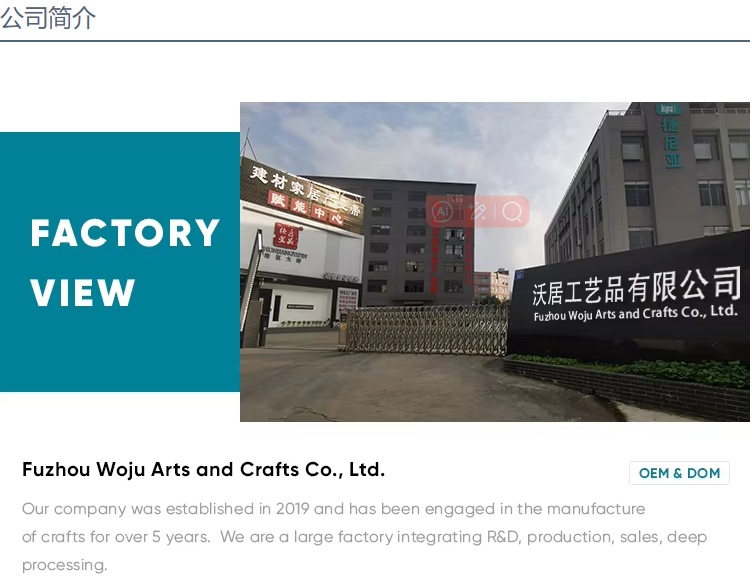Click the horizontal divider under 公司简介
Viewport: 752px width, 588px height.
375,41
